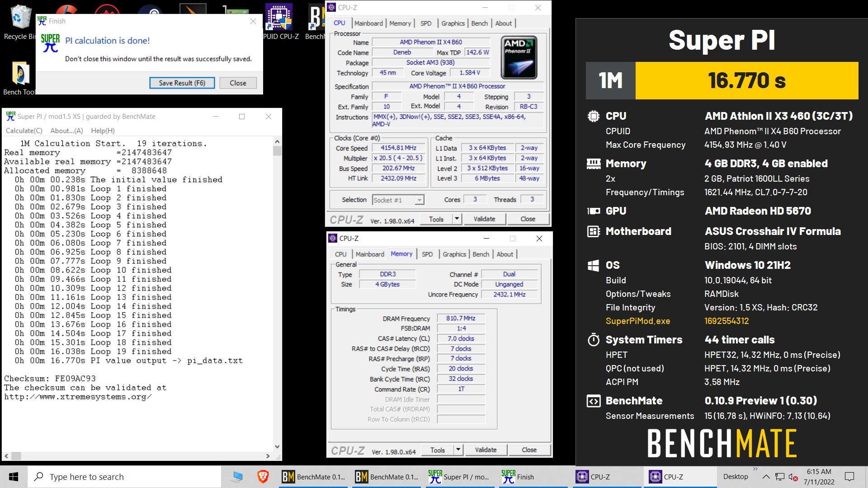
Task: Open the Brave browser taskbar icon
Action: pos(263,477)
